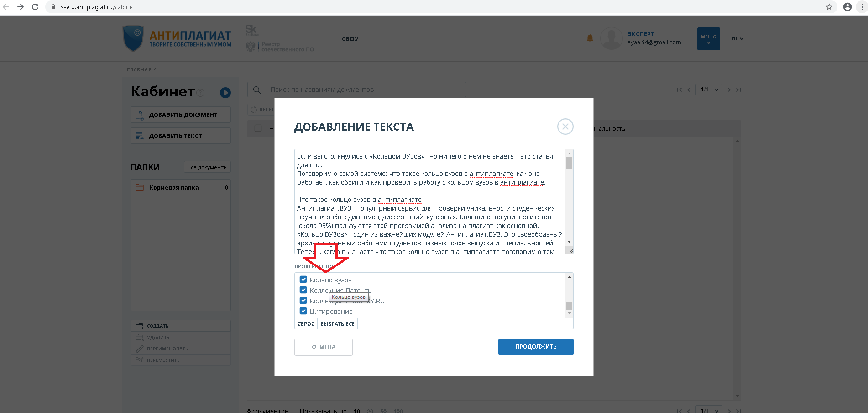The height and width of the screenshot is (413, 868).
Task: Open the Реестр отечественного ПО emblem
Action: 251,46
